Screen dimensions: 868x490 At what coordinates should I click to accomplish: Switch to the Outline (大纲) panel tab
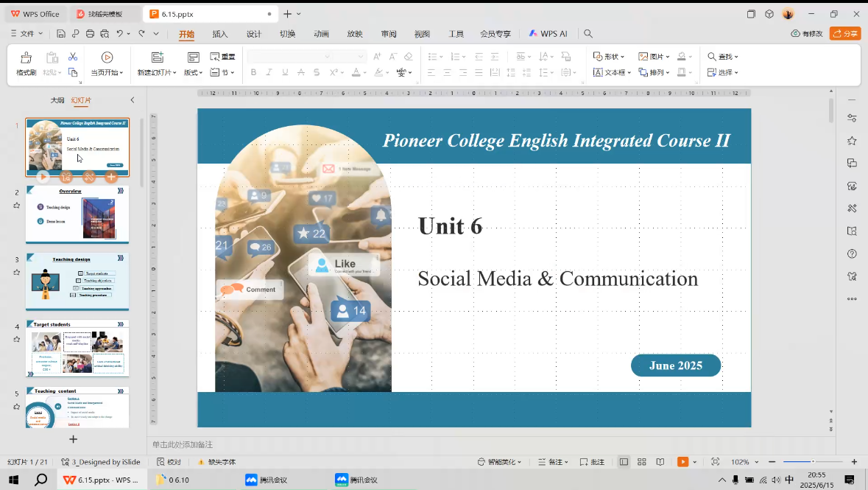point(57,100)
